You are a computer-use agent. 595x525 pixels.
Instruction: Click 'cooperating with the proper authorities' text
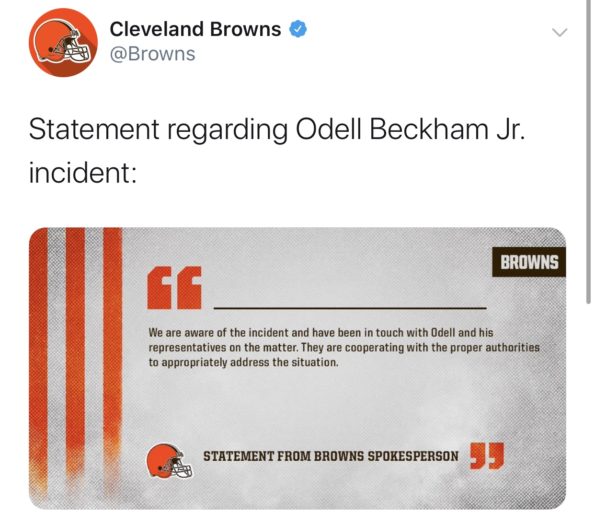click(442, 348)
